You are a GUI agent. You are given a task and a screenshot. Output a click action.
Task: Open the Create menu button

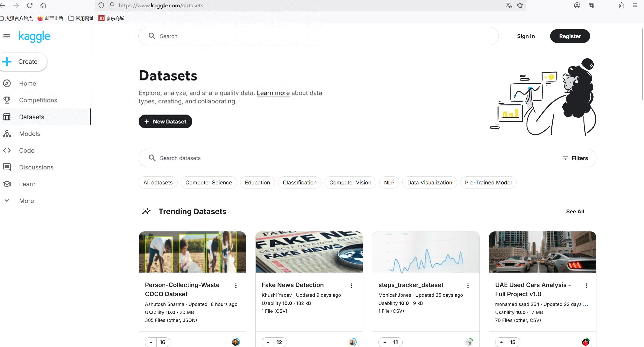point(23,61)
